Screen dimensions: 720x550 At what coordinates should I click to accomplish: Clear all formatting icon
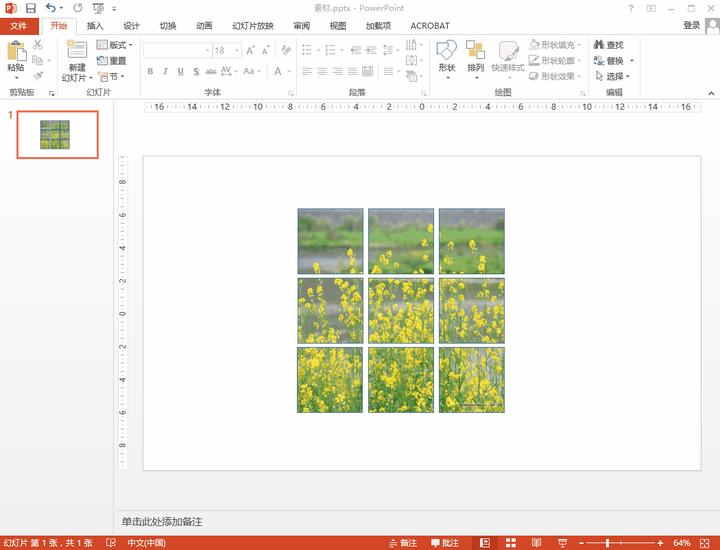coord(286,50)
